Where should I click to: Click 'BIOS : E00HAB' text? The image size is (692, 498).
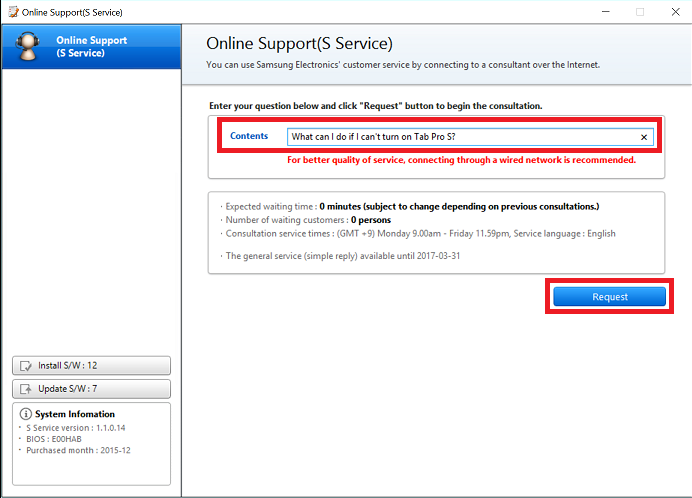54,439
